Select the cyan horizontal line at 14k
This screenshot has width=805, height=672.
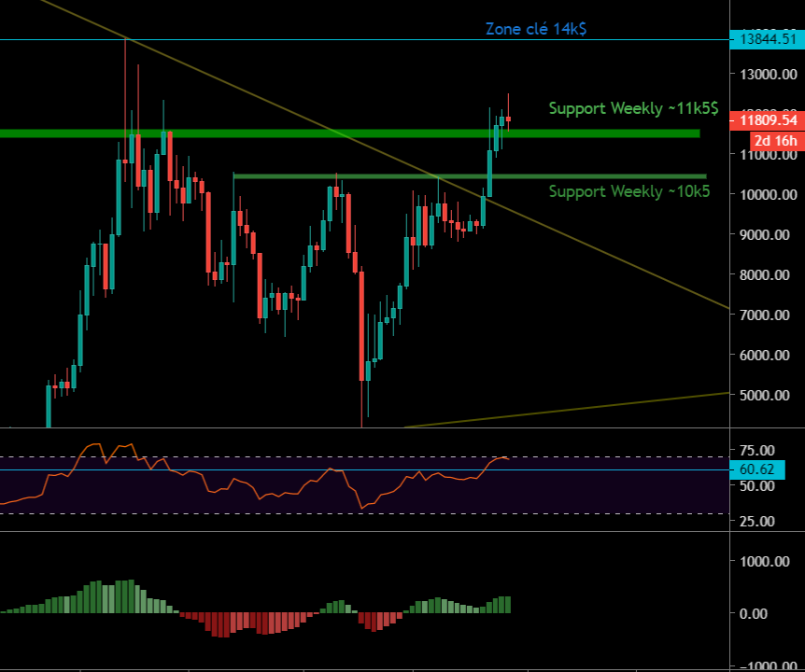point(280,39)
